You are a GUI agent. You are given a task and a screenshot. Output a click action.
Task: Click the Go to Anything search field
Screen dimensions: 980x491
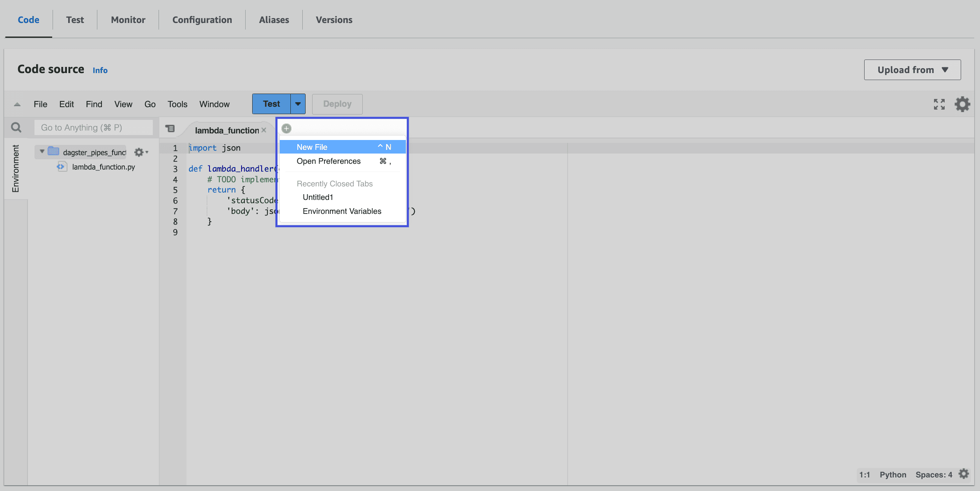pyautogui.click(x=93, y=127)
